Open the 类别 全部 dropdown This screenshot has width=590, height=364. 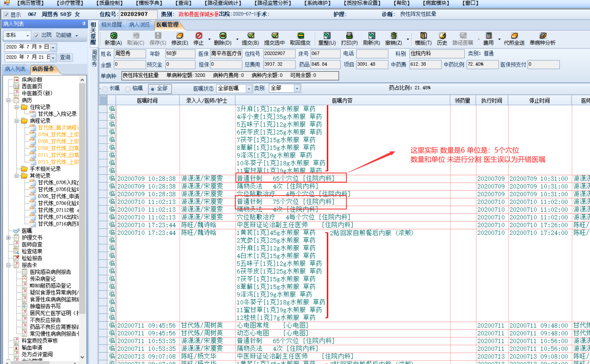click(297, 89)
